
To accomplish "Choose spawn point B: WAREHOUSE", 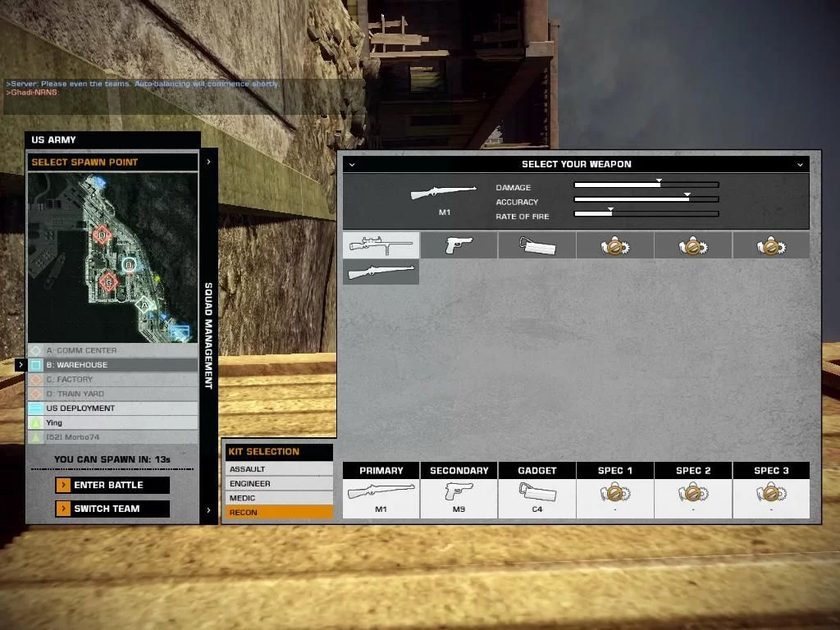I will pos(112,365).
